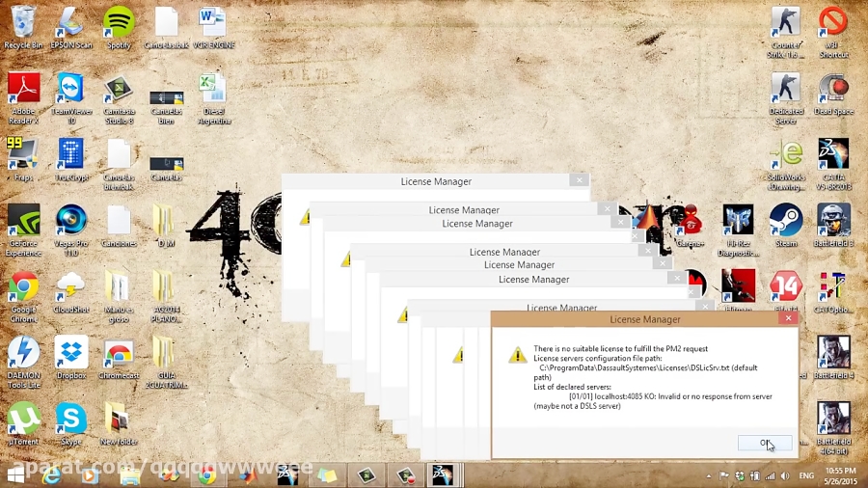Switch the ENG input language indicator
The width and height of the screenshot is (868, 488).
[x=806, y=475]
